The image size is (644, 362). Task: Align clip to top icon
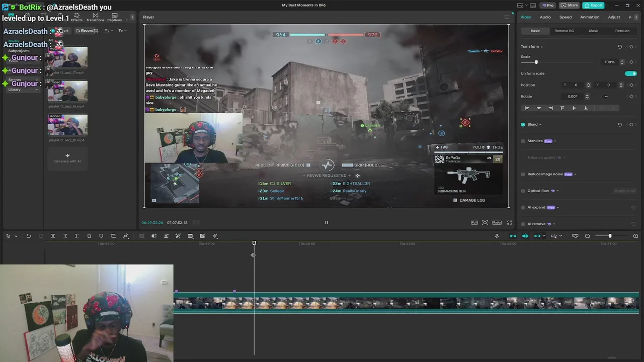coord(562,108)
